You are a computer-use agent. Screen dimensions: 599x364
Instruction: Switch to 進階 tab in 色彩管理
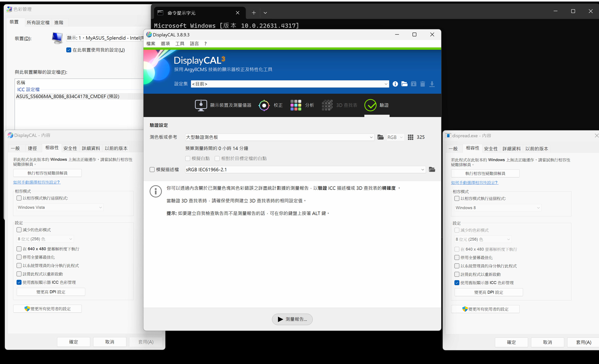(x=59, y=22)
